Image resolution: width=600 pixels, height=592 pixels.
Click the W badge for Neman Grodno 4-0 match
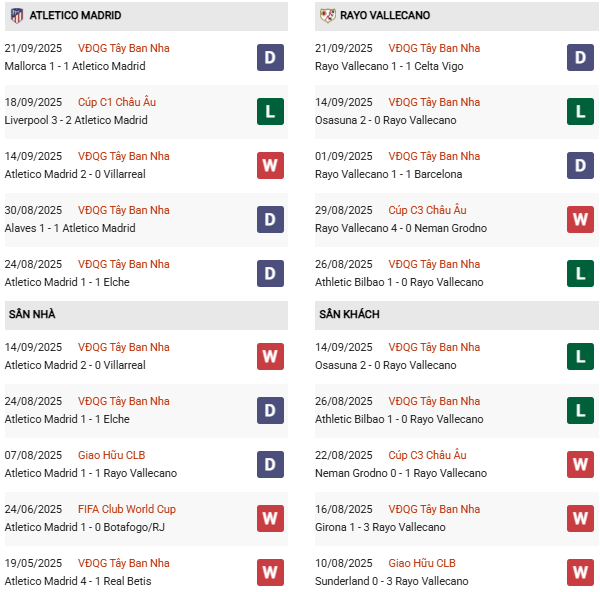point(580,219)
